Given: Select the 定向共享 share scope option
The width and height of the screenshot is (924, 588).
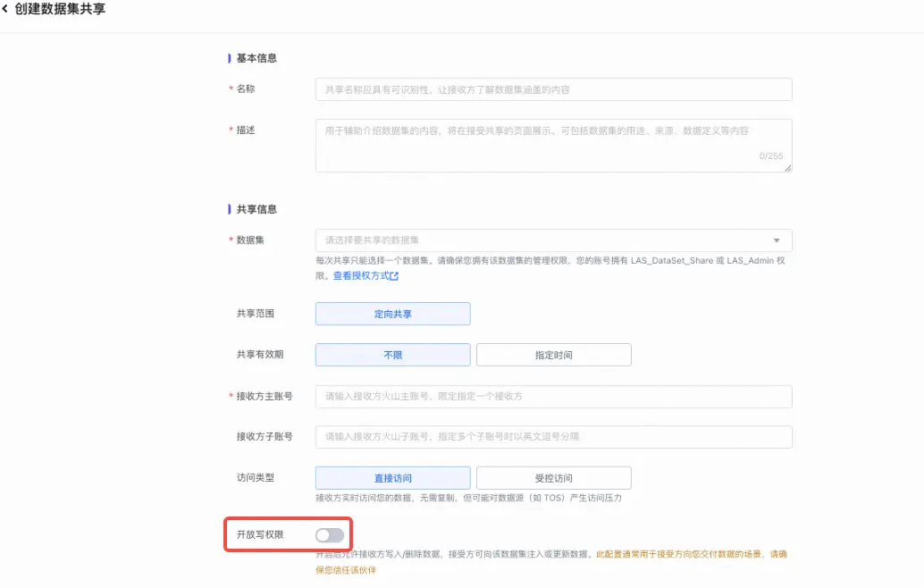Looking at the screenshot, I should [392, 314].
